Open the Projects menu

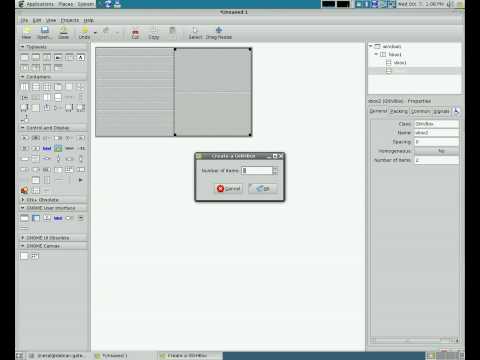coord(70,20)
